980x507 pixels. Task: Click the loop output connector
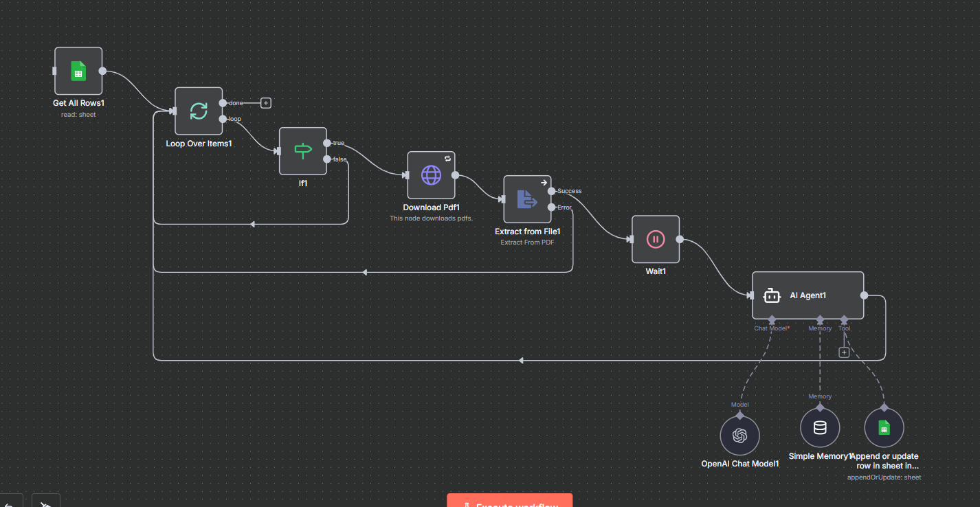[222, 119]
